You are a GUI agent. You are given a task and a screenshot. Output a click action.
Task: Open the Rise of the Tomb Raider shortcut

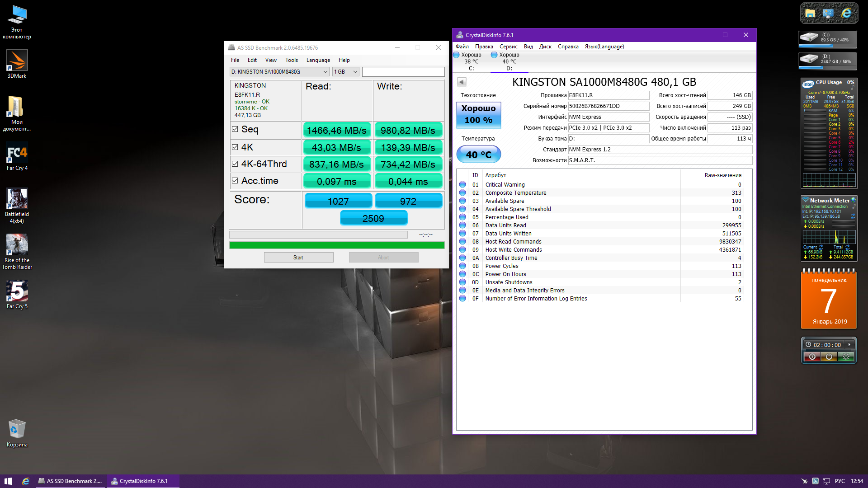click(17, 251)
